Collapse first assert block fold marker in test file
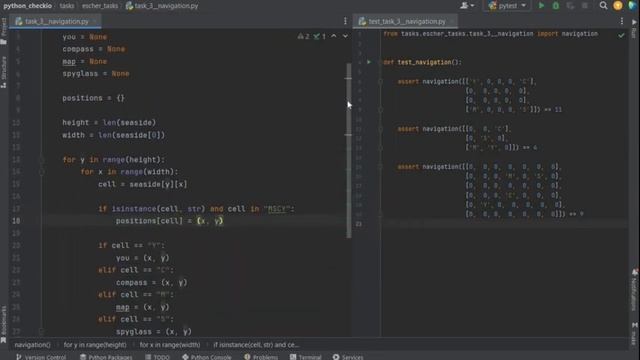Screen dimensions: 640x360 (x=380, y=81)
